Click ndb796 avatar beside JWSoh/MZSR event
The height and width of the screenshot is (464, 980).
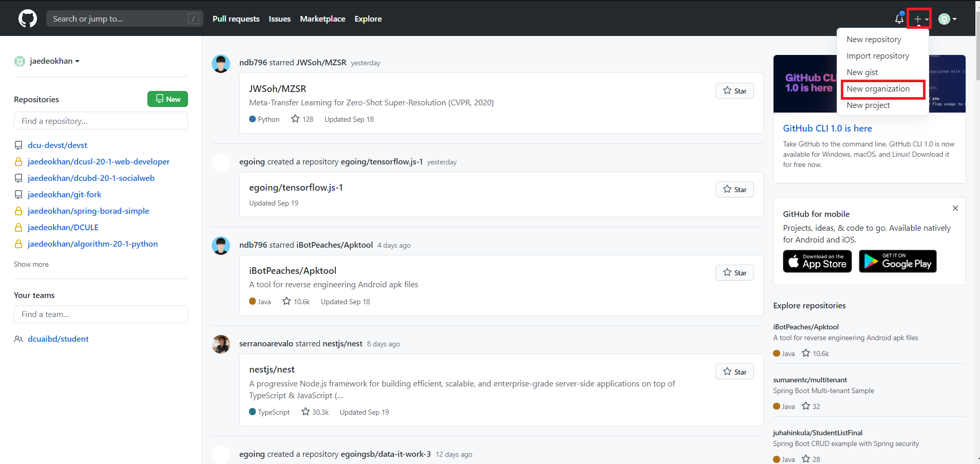point(221,64)
